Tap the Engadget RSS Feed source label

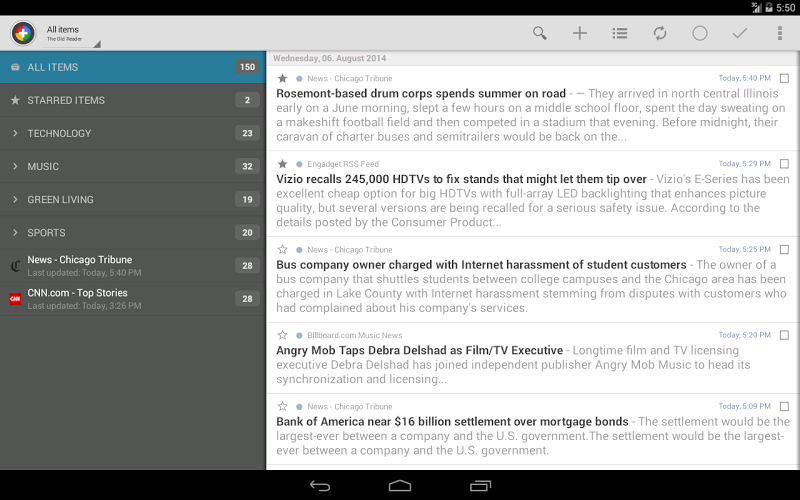tap(343, 164)
